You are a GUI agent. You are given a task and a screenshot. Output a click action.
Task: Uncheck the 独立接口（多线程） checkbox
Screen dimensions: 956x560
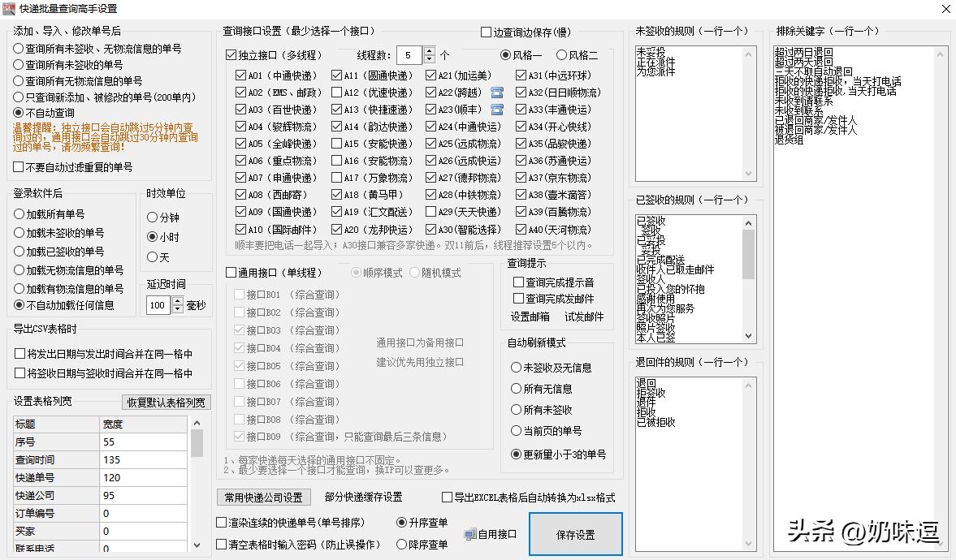coord(231,55)
